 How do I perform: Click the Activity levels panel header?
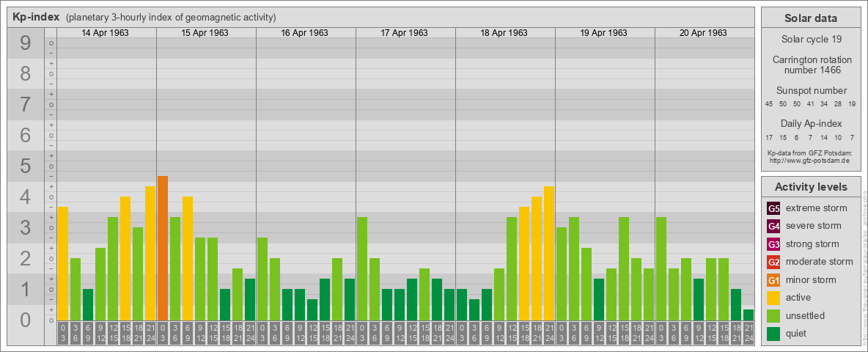coord(811,187)
